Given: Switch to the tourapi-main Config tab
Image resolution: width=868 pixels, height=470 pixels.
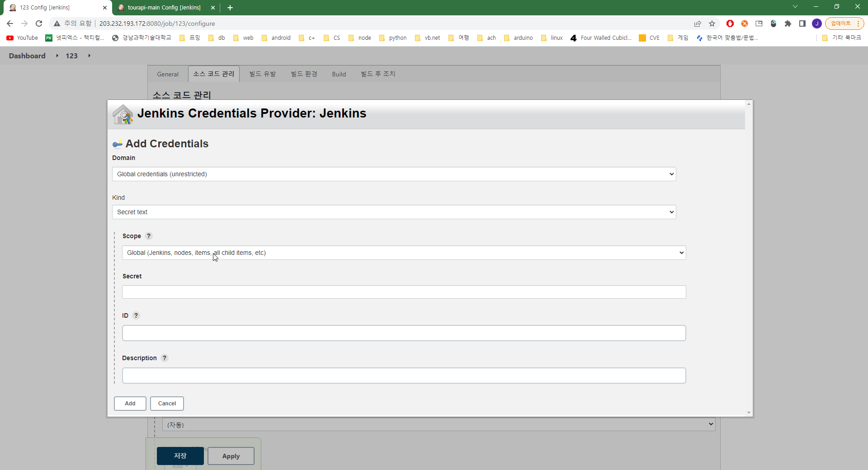Looking at the screenshot, I should point(164,8).
